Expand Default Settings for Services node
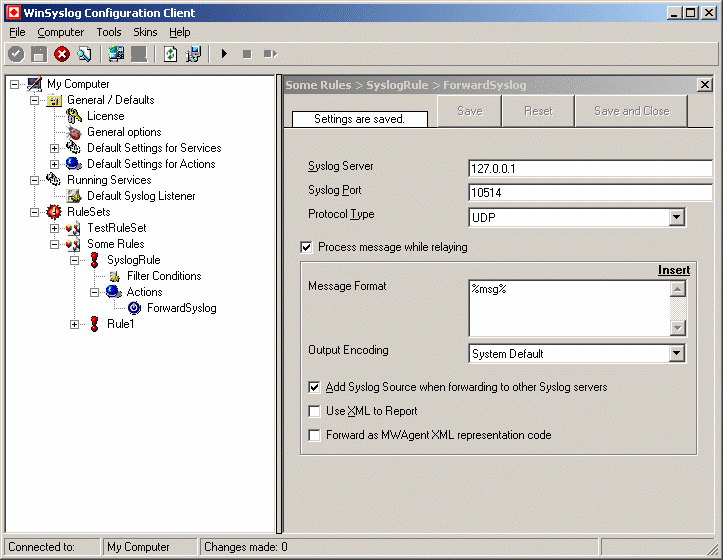723x560 pixels. click(x=54, y=149)
